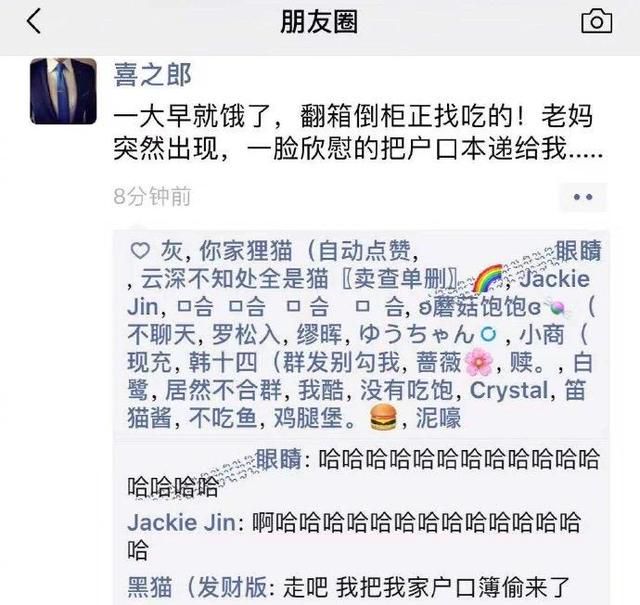Open liker Crystal's profile
Image resolution: width=640 pixels, height=605 pixels.
[x=509, y=390]
